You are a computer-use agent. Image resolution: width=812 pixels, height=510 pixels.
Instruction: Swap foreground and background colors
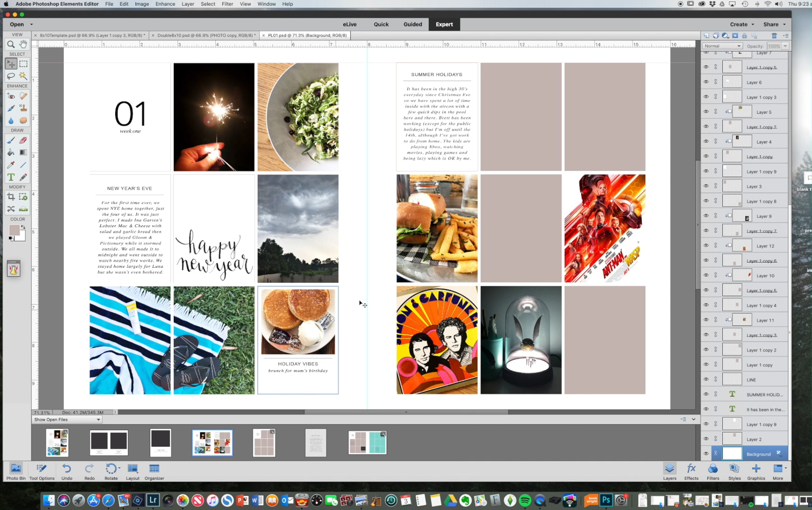coord(23,227)
